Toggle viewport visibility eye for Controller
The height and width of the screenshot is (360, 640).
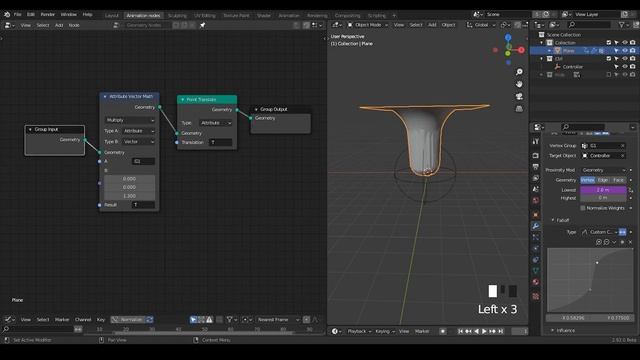tap(624, 67)
